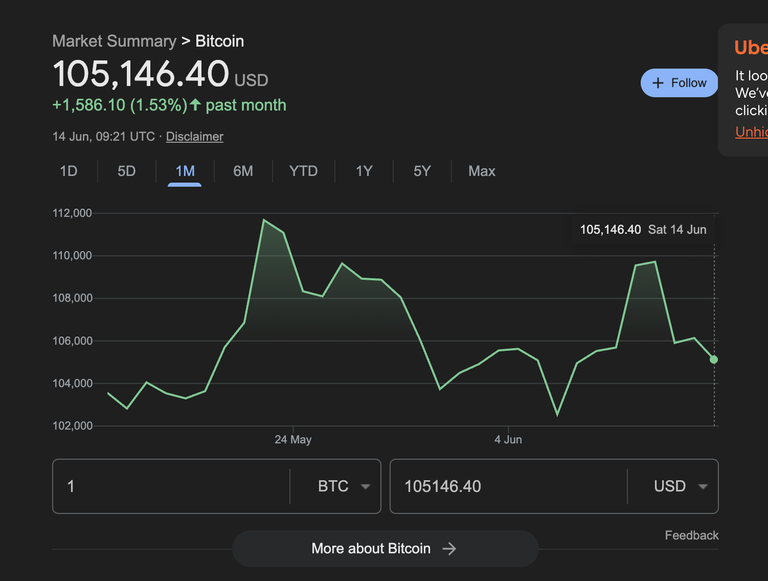Click the Bitcoin breadcrumb title
768x581 pixels.
point(219,41)
